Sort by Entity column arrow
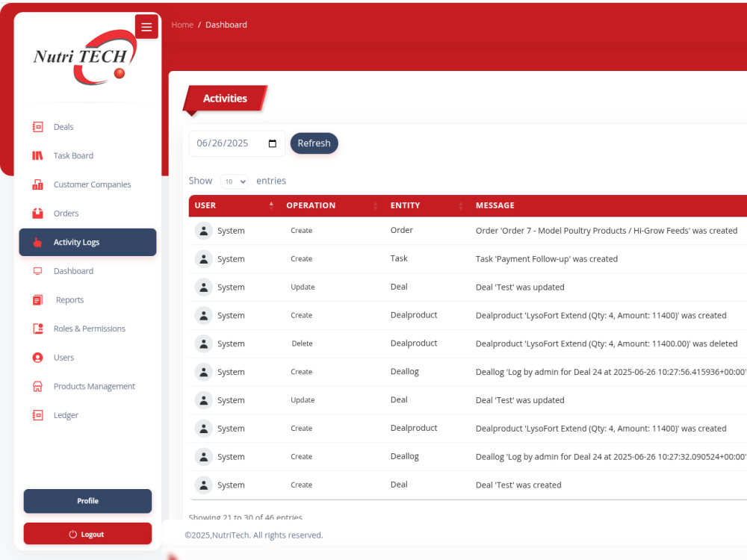The image size is (747, 560). pos(461,205)
